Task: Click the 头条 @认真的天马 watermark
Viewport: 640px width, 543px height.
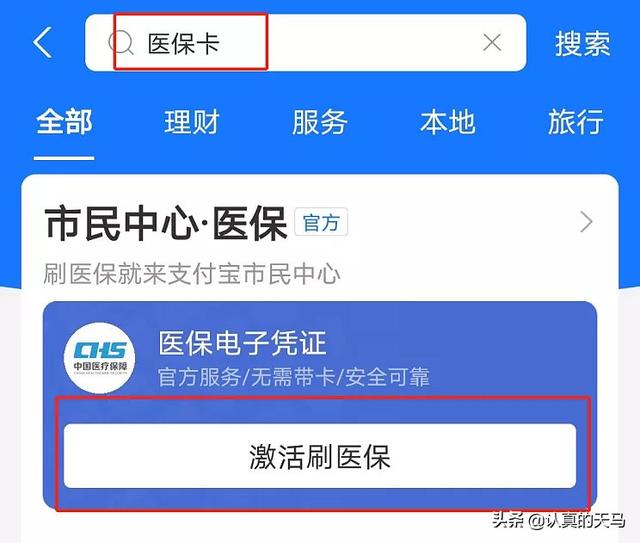Action: point(558,520)
